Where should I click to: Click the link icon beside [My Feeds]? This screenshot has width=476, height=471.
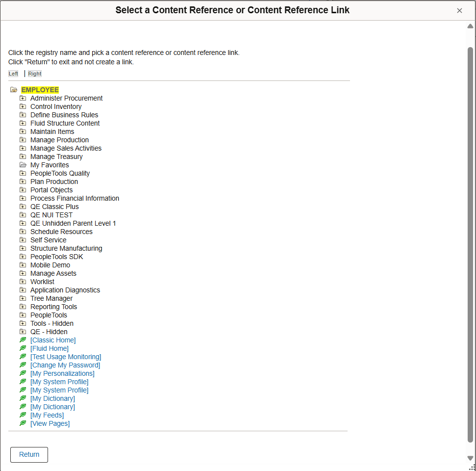point(23,415)
